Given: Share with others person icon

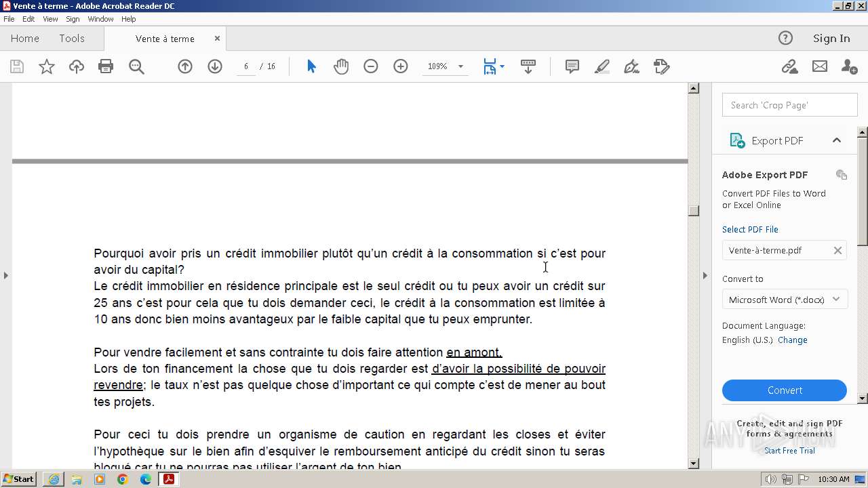Looking at the screenshot, I should [849, 66].
